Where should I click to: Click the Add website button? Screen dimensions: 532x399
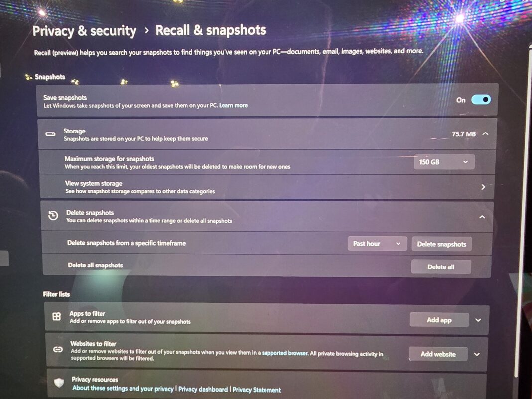(438, 354)
